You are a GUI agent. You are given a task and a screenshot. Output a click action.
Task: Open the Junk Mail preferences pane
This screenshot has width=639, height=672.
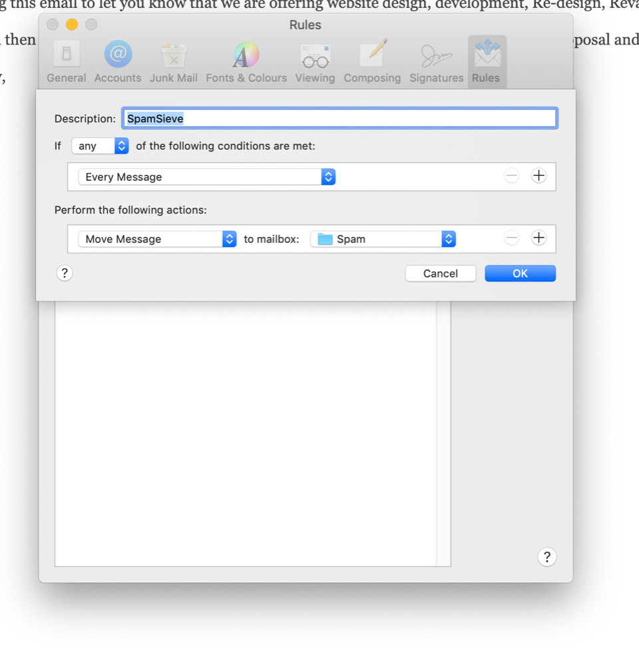tap(174, 61)
